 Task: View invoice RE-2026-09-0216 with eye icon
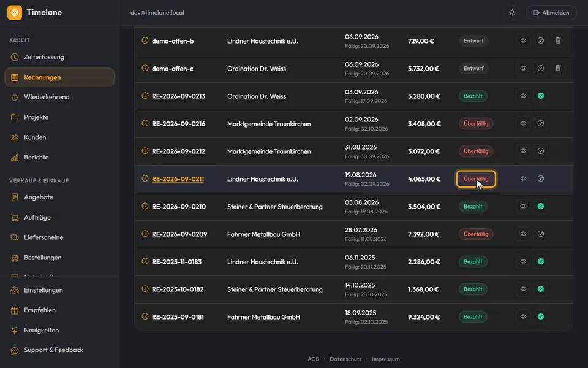(x=523, y=123)
